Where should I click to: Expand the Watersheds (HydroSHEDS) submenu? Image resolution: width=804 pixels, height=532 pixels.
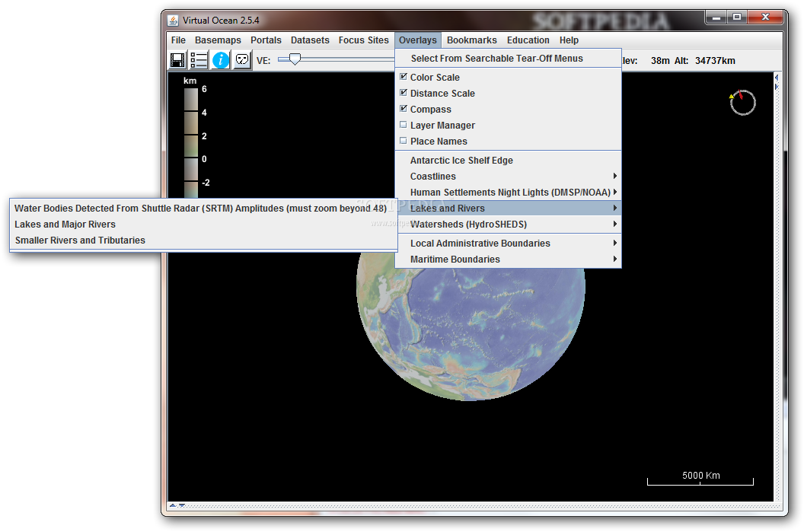[x=508, y=224]
